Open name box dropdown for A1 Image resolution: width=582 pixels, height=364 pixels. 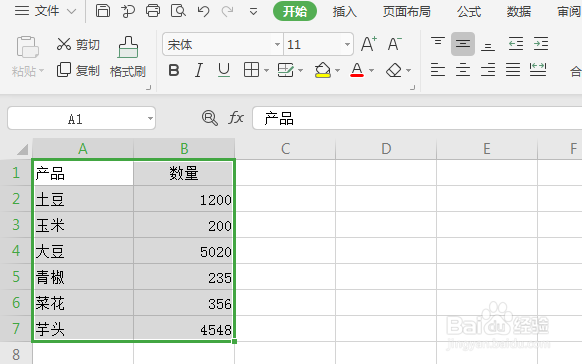coord(150,119)
